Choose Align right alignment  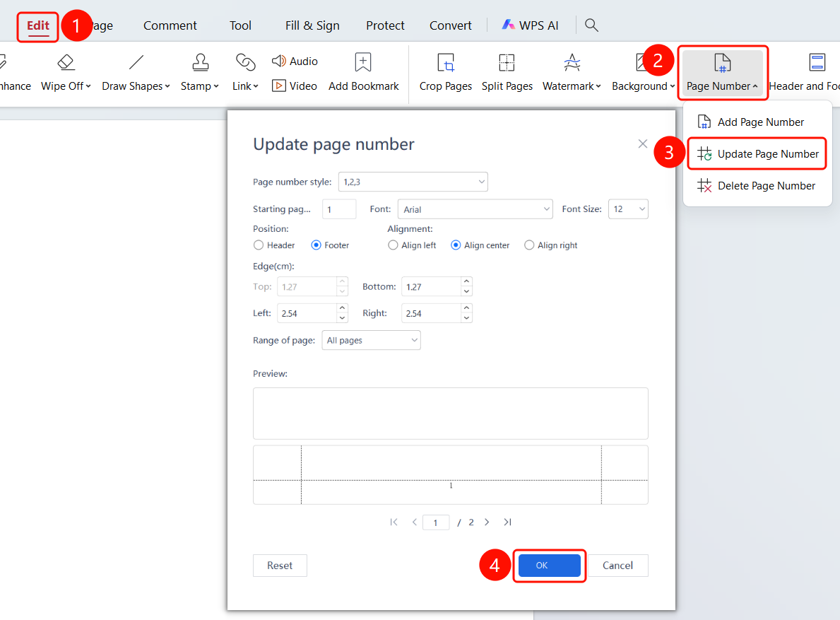coord(551,245)
